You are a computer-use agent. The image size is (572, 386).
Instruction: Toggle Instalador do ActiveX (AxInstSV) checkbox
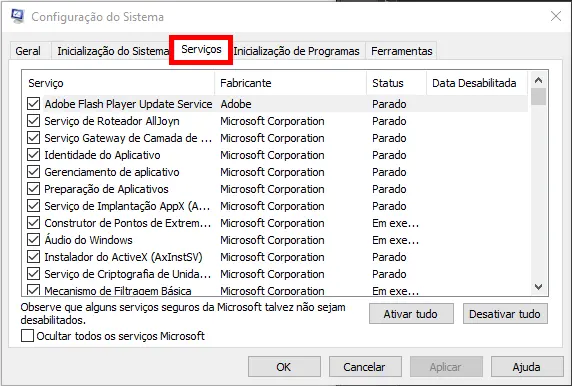click(x=34, y=257)
